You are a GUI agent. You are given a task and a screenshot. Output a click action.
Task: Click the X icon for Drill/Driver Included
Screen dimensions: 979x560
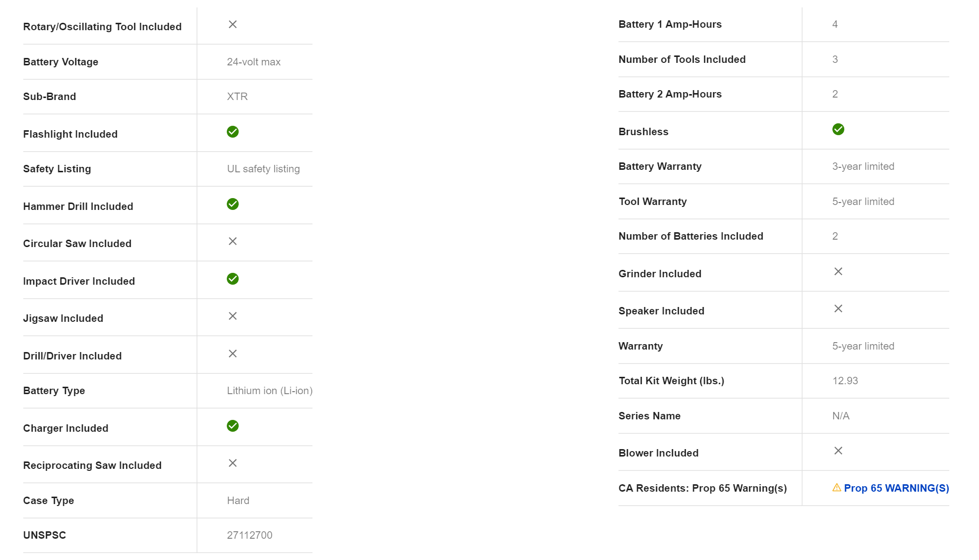pos(233,354)
